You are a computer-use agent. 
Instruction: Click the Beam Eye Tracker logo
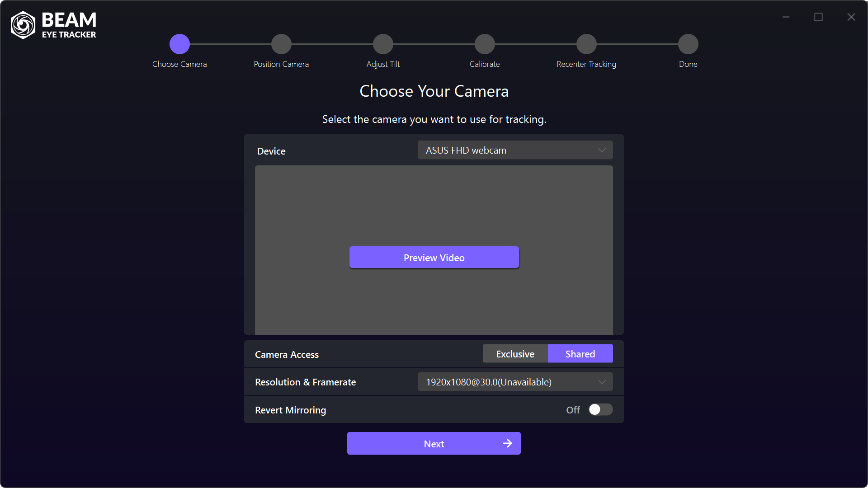pyautogui.click(x=53, y=25)
